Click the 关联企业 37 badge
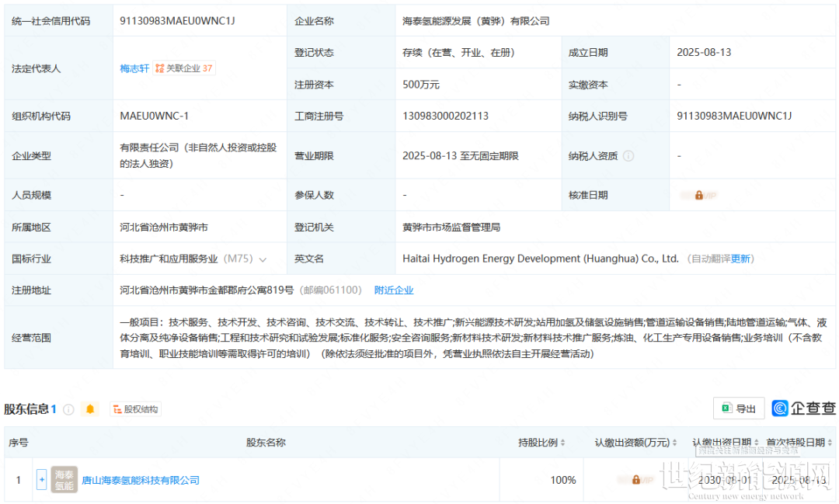 tap(184, 68)
